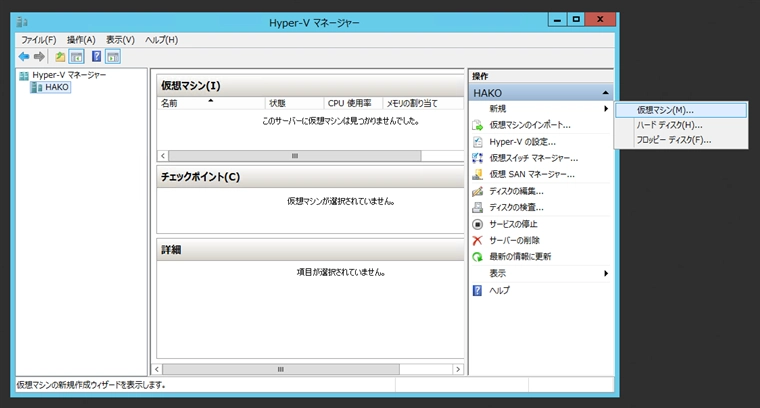Click the ヘルプ question mark icon in actions
The image size is (760, 408).
[477, 290]
